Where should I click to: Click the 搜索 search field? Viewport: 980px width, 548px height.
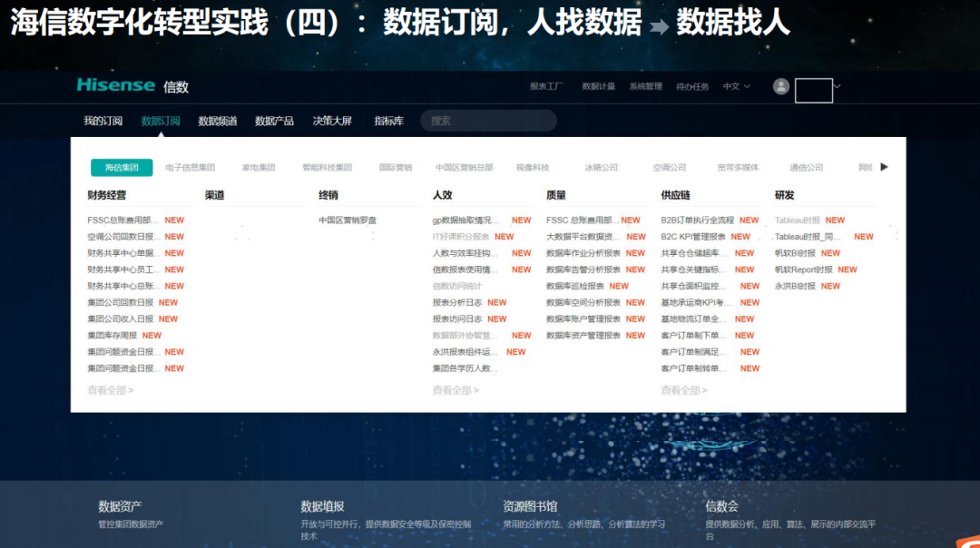[x=488, y=121]
